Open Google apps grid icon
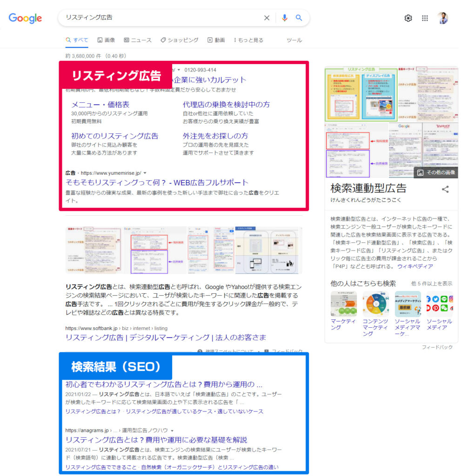This screenshot has height=476, width=461. tap(425, 18)
